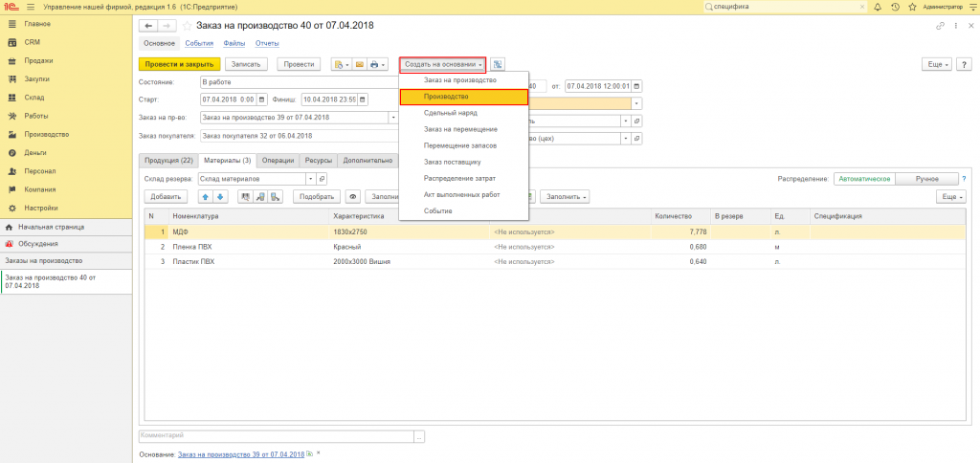
Task: Open the Дополнительно tab
Action: (368, 160)
